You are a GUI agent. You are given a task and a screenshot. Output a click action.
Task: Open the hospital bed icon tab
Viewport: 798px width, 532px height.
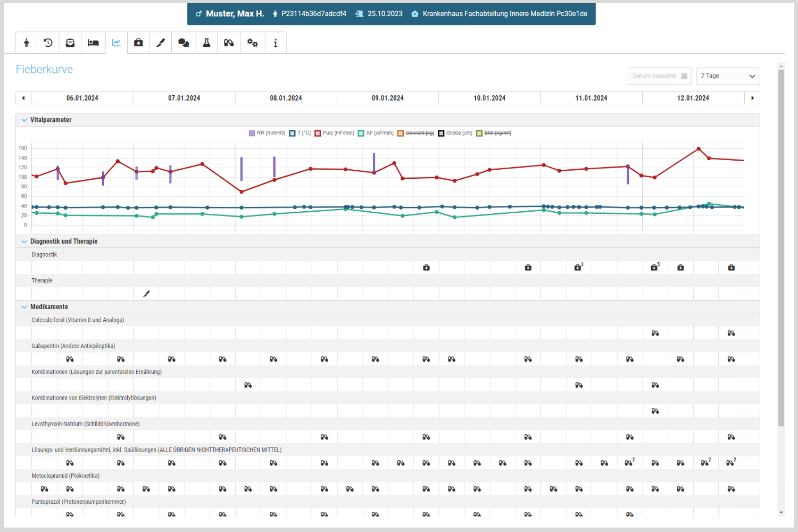[x=93, y=43]
